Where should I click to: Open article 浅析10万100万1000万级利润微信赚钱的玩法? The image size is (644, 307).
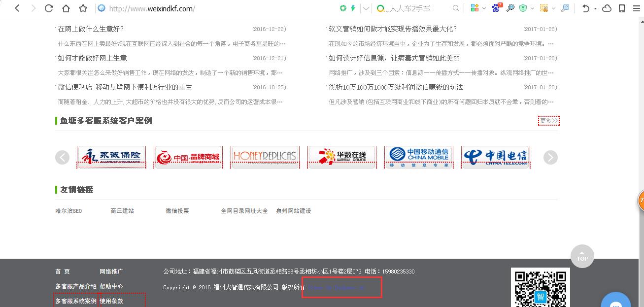pyautogui.click(x=396, y=87)
